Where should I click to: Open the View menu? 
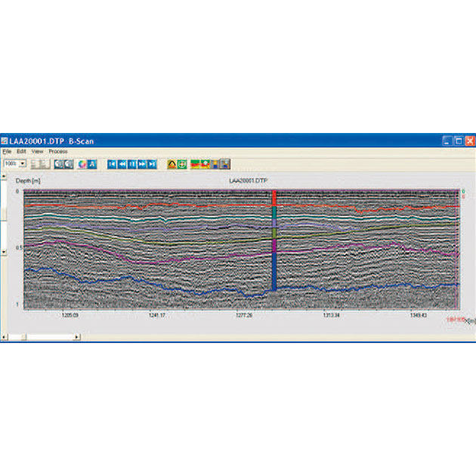tap(37, 151)
